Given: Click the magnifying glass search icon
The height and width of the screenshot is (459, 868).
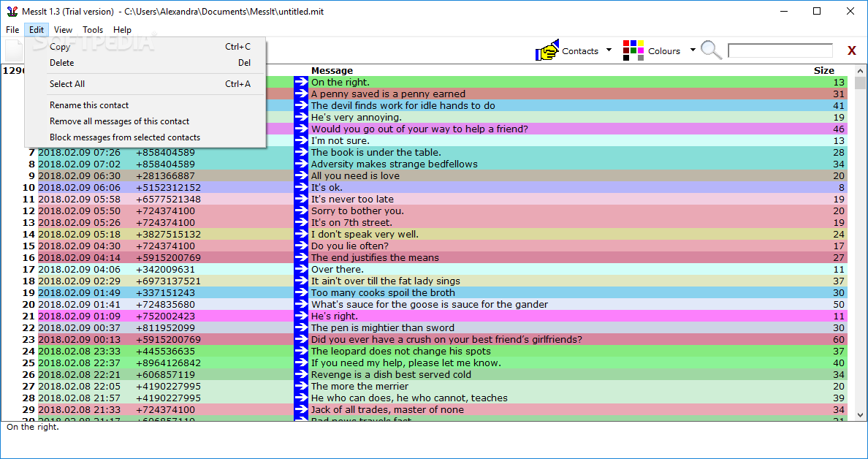Looking at the screenshot, I should (712, 50).
